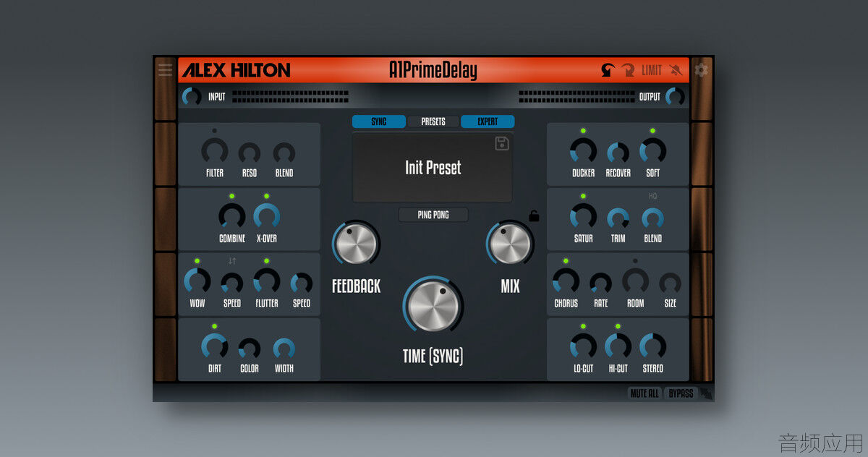
Task: Select the SYNC tab
Action: 379,121
